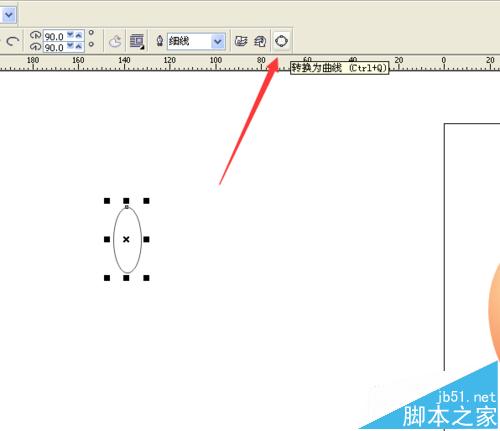
Task: Increase the ending angle with the up arrow
Action: click(x=79, y=46)
